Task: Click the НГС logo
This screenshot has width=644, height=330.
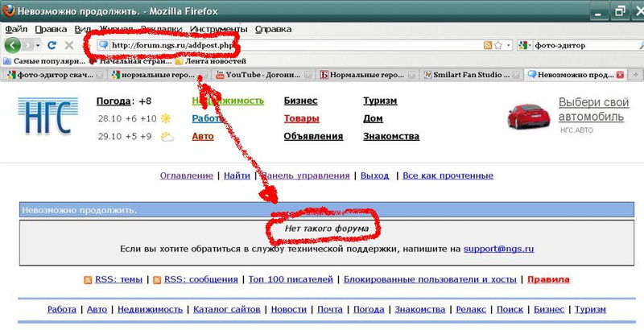Action: click(48, 116)
